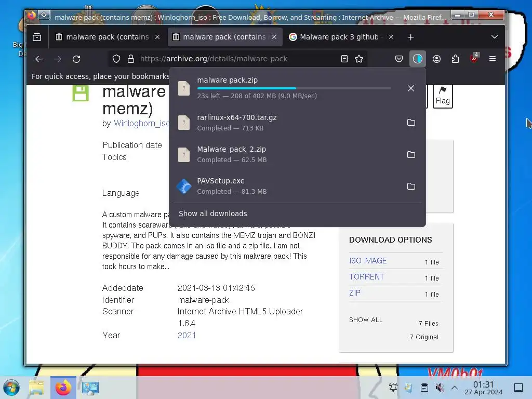Open file manager from the taskbar
This screenshot has height=399, width=532.
point(37,388)
